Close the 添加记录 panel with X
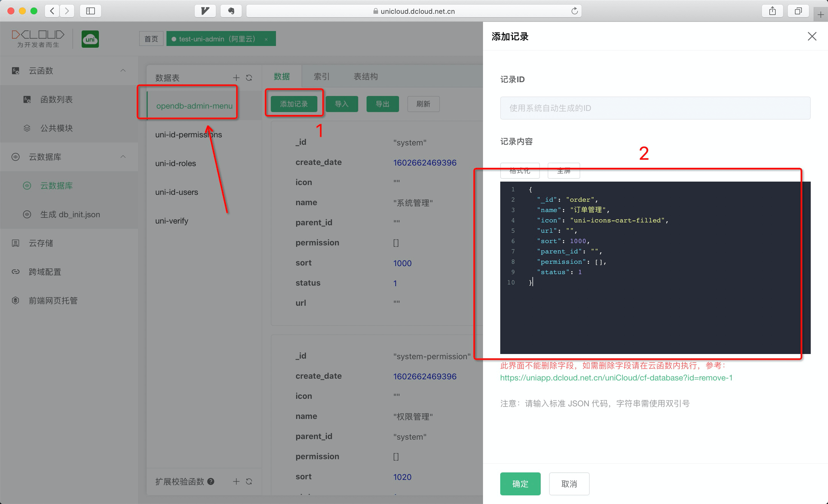The height and width of the screenshot is (504, 828). click(812, 36)
